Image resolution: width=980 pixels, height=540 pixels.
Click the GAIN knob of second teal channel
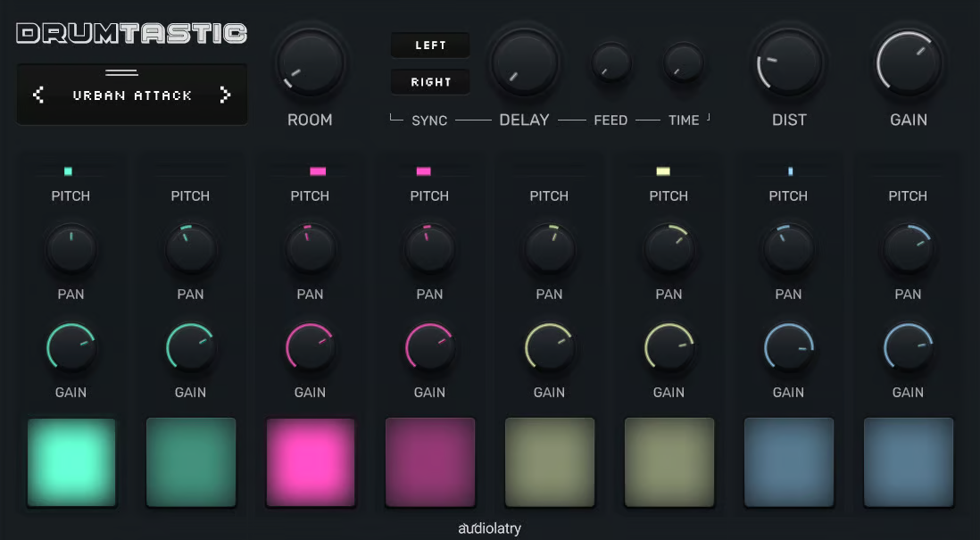click(191, 347)
